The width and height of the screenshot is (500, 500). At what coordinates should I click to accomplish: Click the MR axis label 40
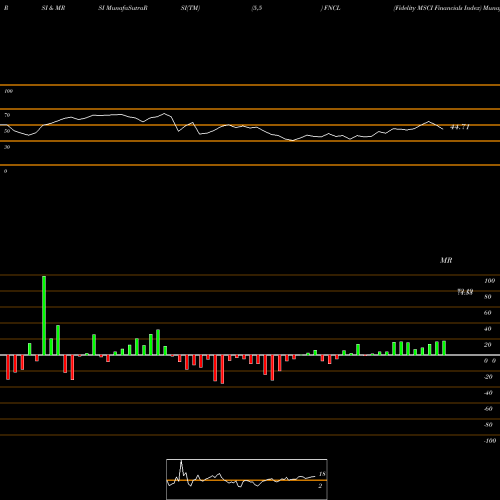pos(488,329)
